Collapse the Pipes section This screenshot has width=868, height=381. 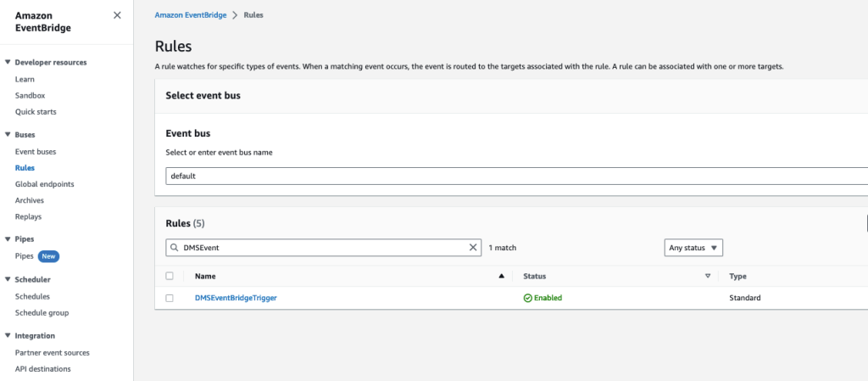click(x=8, y=239)
